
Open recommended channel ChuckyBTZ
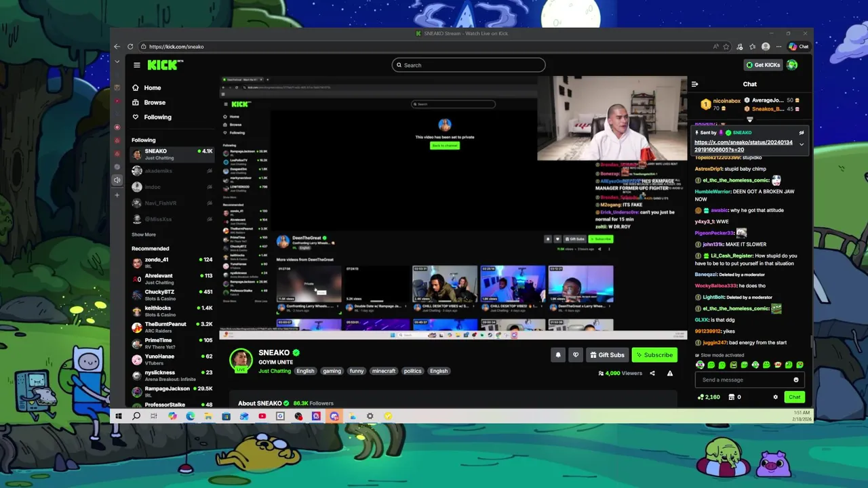(x=172, y=295)
